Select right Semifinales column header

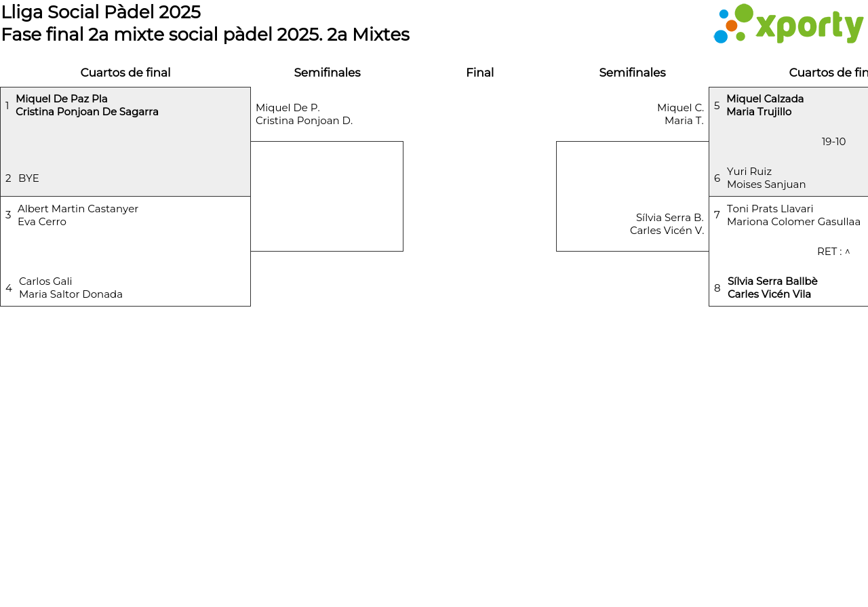[632, 73]
